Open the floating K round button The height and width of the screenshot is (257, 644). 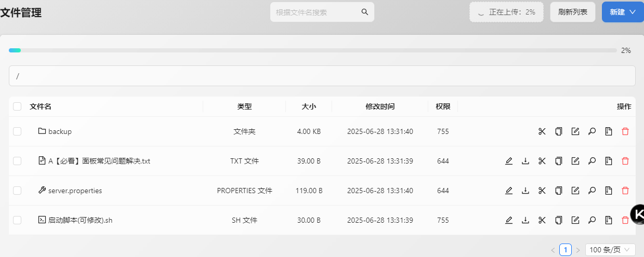pyautogui.click(x=638, y=214)
